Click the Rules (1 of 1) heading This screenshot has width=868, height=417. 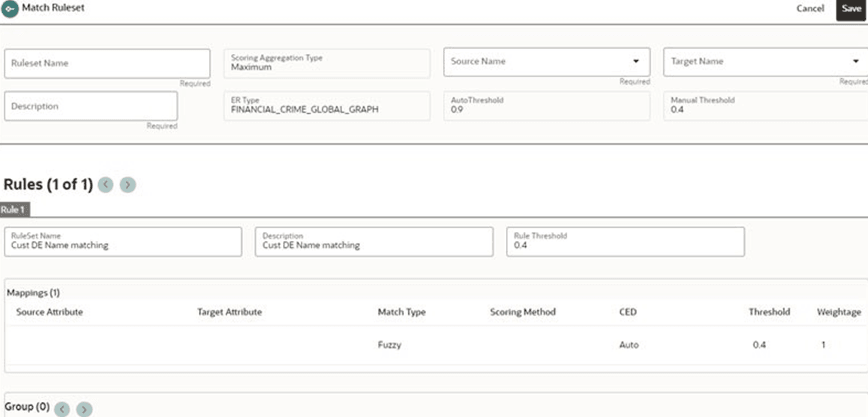pos(48,185)
